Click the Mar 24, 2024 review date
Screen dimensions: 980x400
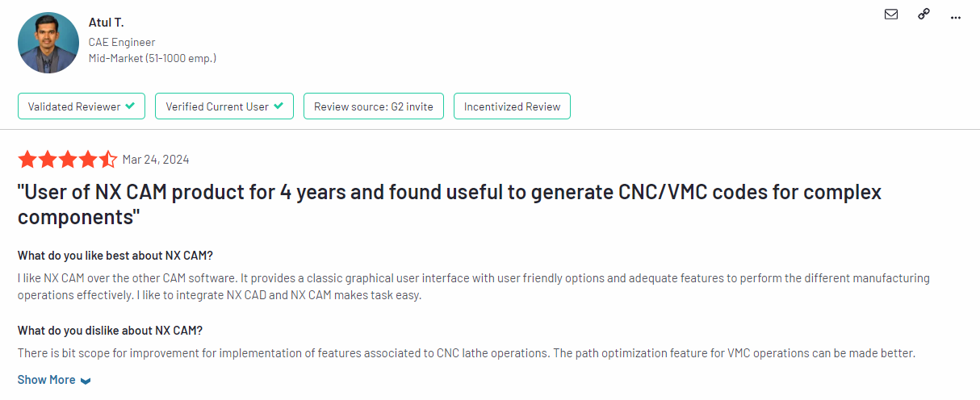tap(156, 160)
